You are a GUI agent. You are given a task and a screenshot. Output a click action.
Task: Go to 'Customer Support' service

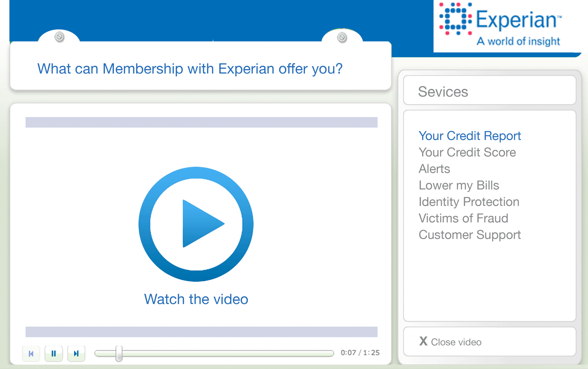point(469,235)
